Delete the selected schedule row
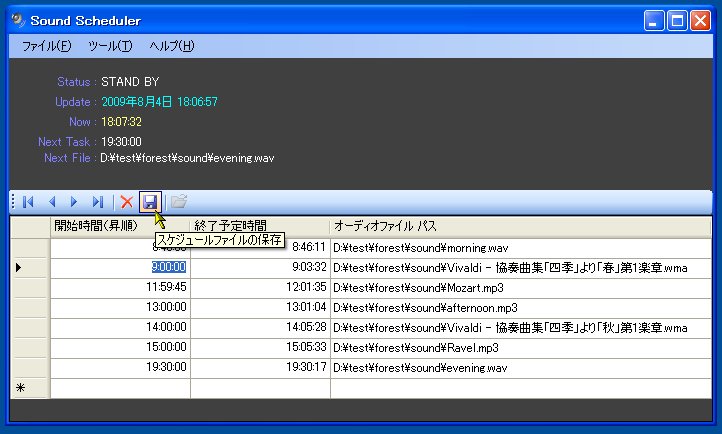722x434 pixels. coord(127,202)
